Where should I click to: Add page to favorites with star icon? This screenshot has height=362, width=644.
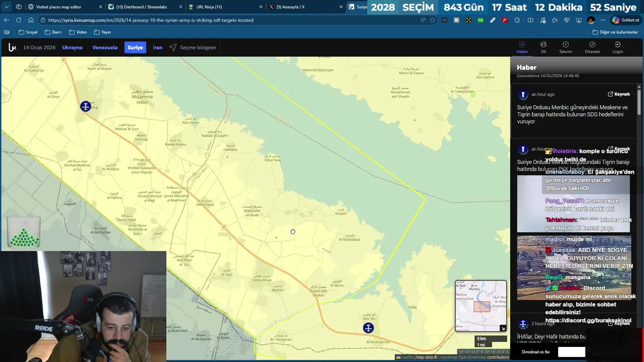point(432,20)
